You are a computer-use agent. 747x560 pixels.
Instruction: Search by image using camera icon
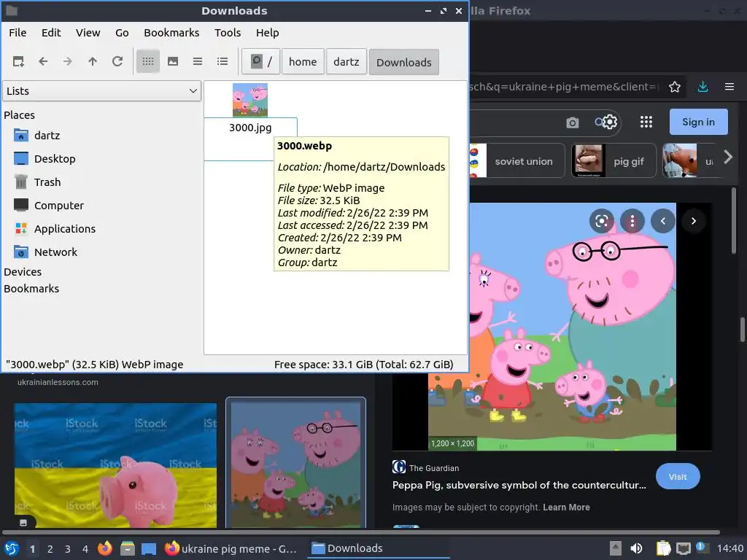[573, 122]
